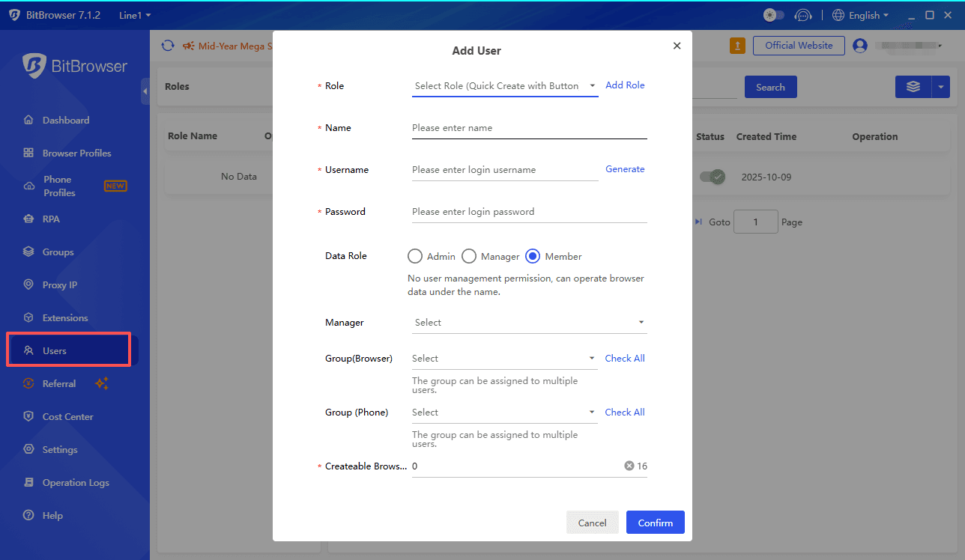
Task: Open the Group (Phone) select dropdown
Action: (x=505, y=413)
